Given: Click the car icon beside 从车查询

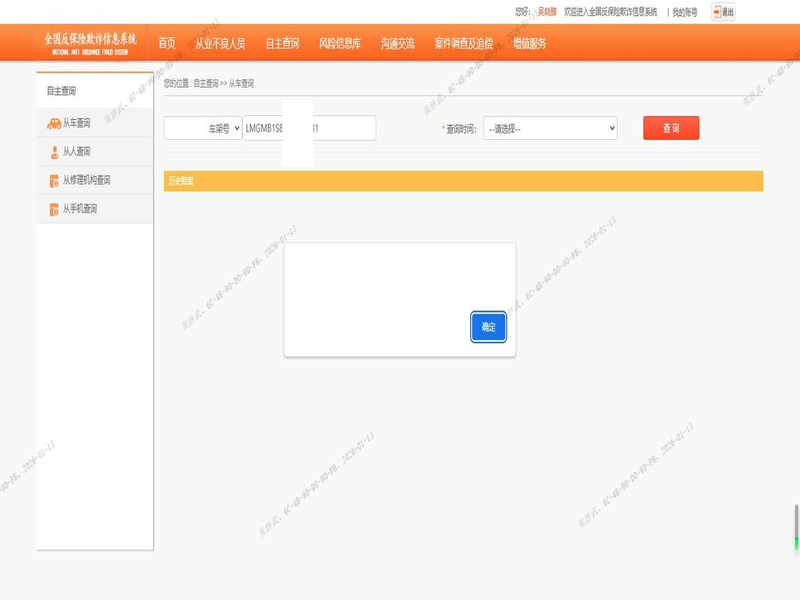Looking at the screenshot, I should pos(53,124).
